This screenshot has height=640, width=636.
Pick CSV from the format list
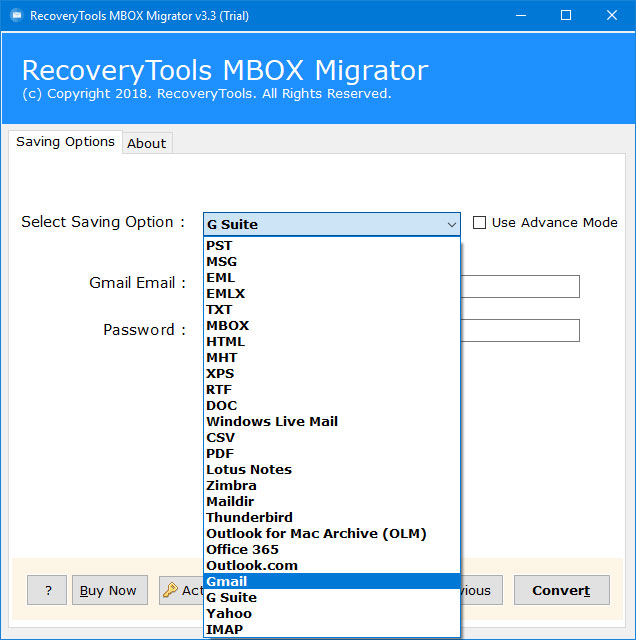tap(332, 438)
